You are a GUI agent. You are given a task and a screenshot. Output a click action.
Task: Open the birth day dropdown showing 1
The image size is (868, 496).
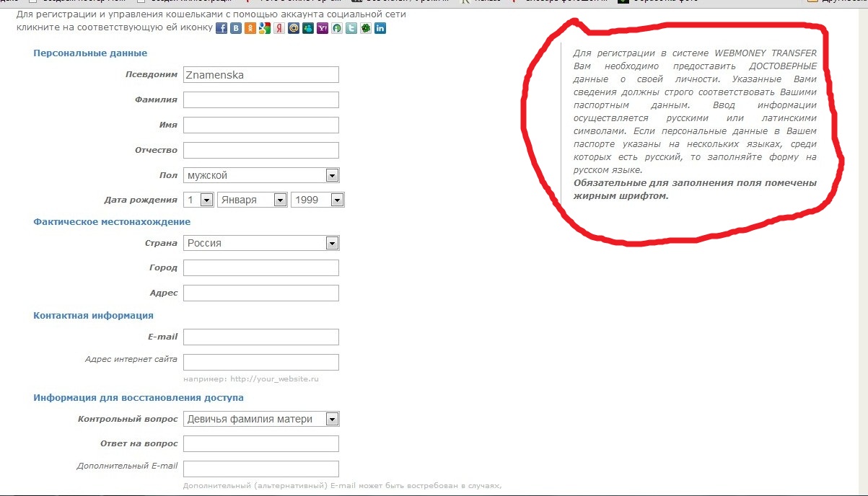199,200
